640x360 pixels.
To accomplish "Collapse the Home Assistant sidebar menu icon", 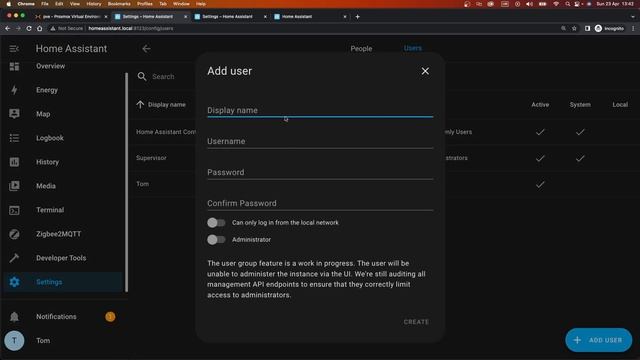I will (x=14, y=49).
